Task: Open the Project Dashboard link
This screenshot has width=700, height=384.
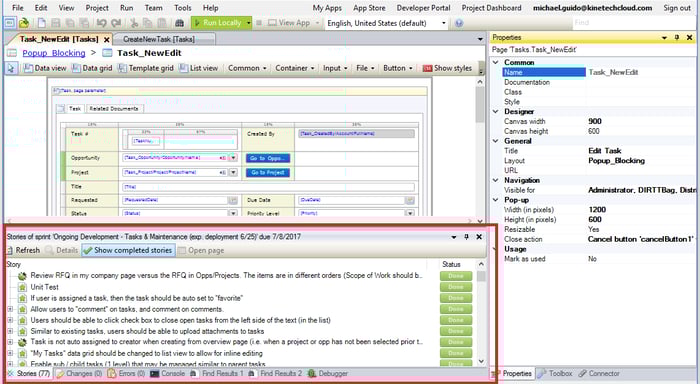Action: (x=491, y=8)
